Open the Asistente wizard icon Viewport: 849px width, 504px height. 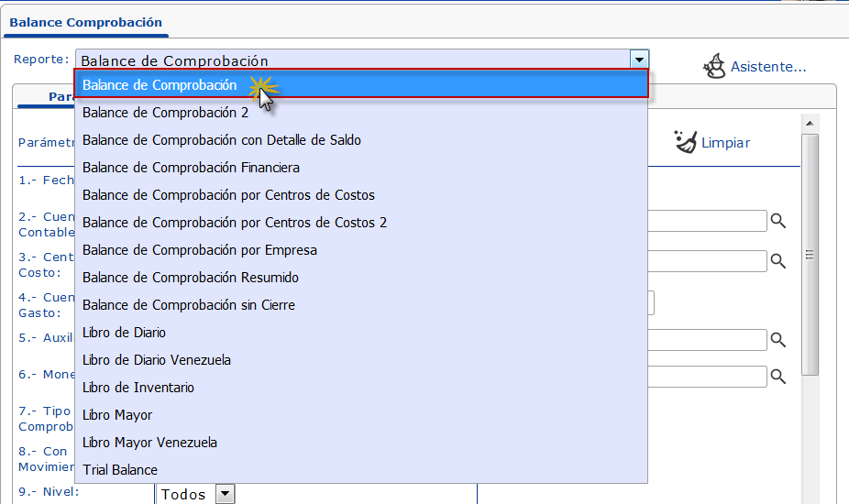pos(714,66)
